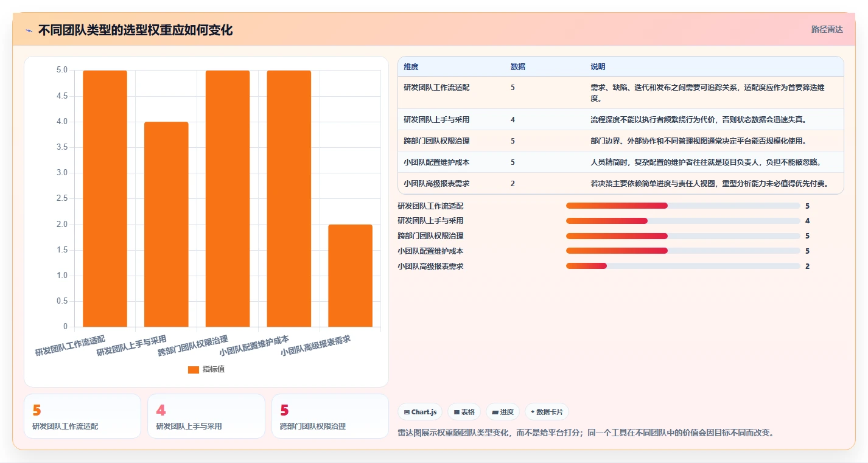The image size is (868, 463).
Task: Select the chart bar for 小团队配置维护成本
Action: (289, 198)
